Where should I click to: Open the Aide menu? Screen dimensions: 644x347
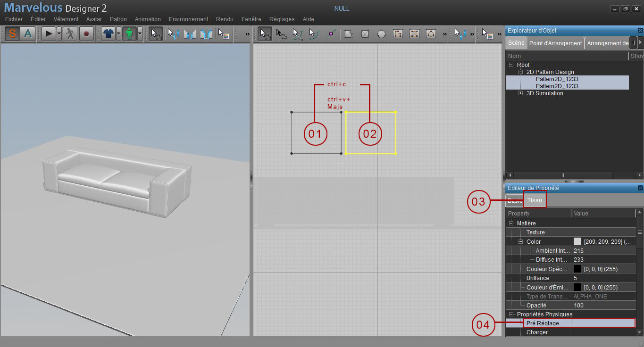[308, 19]
